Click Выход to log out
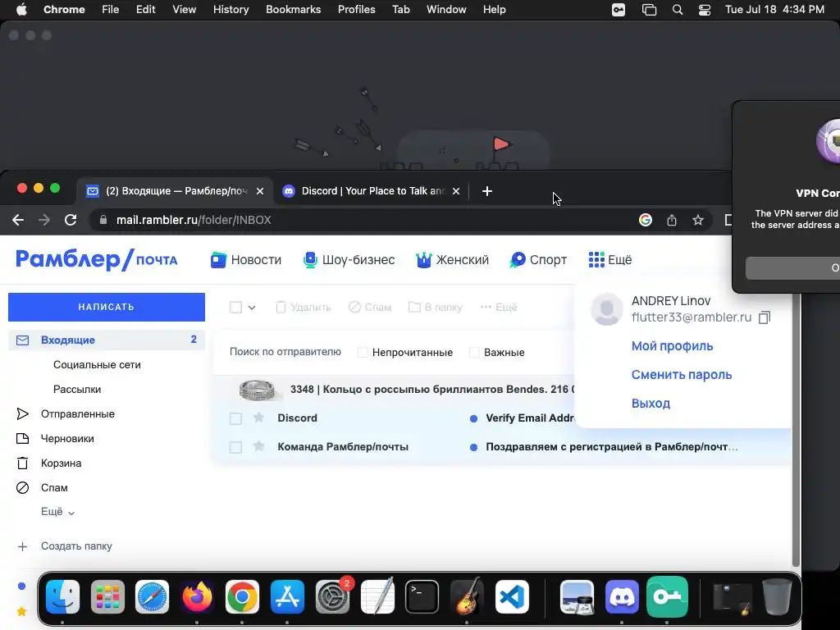This screenshot has height=630, width=840. click(x=651, y=404)
